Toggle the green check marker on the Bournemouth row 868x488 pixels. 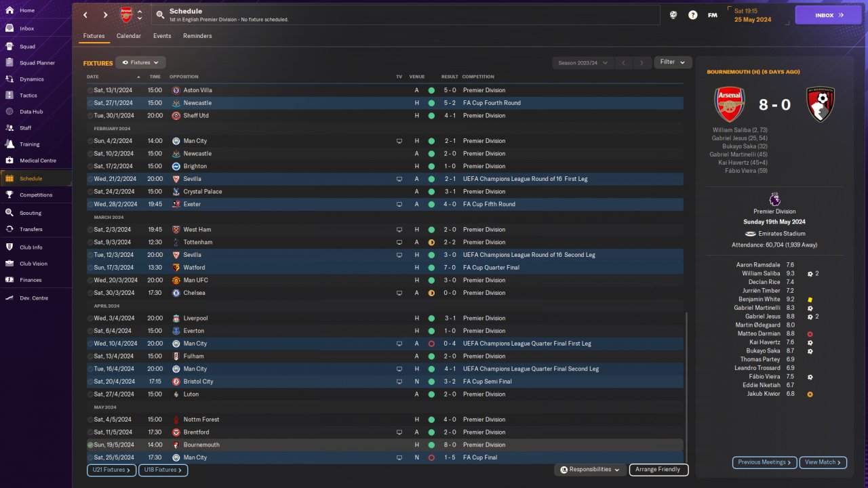coord(90,445)
